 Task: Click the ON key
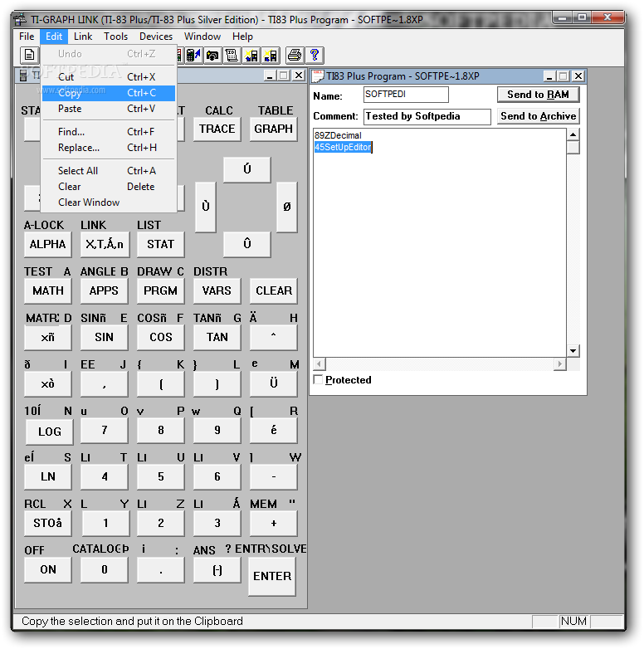click(x=47, y=570)
